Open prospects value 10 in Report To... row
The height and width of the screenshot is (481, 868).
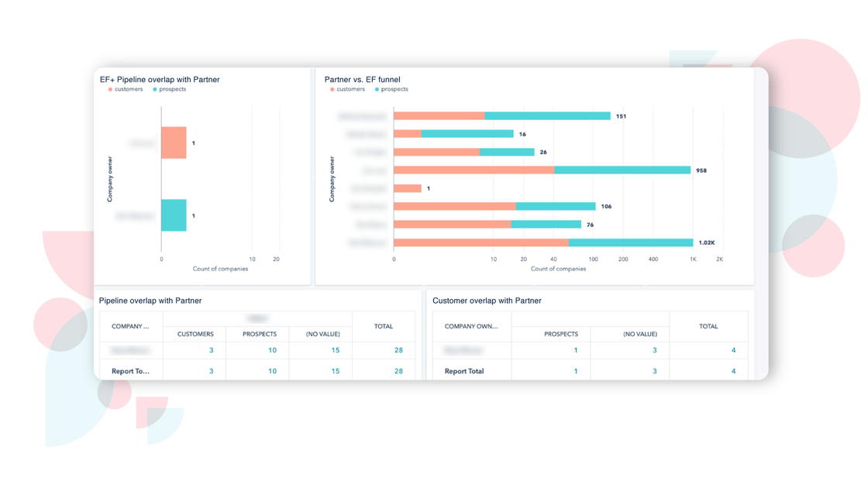[x=272, y=372]
